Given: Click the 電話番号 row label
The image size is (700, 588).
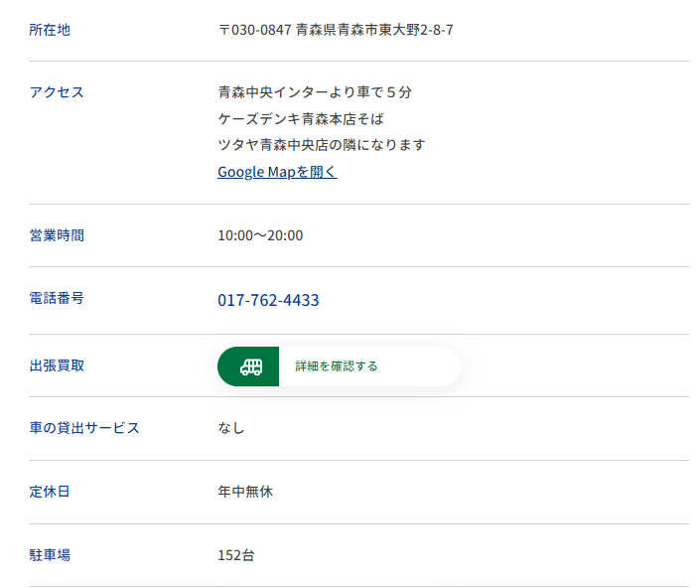Looking at the screenshot, I should tap(57, 298).
